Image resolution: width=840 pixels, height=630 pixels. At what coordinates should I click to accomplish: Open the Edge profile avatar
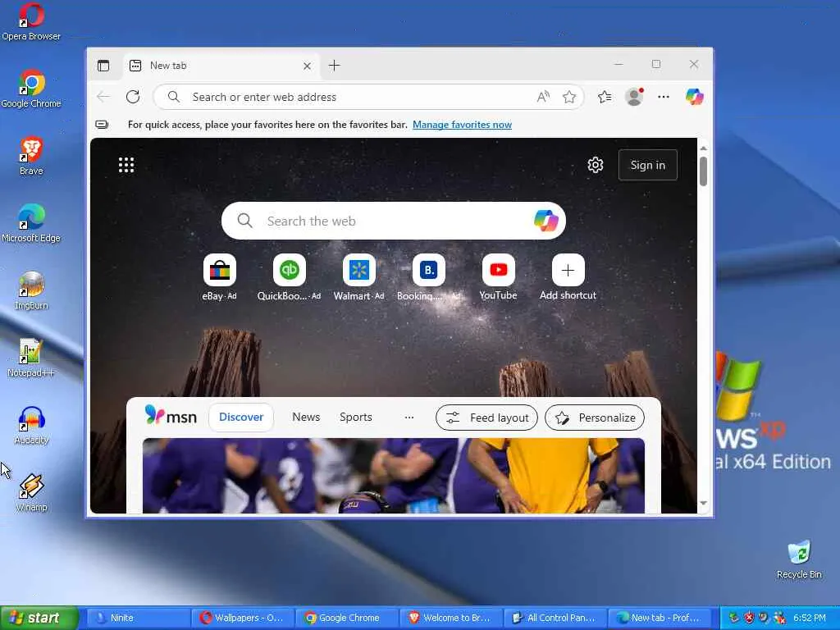634,97
